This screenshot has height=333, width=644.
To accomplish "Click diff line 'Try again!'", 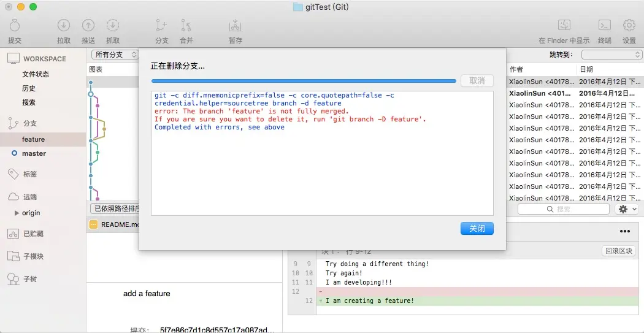I will [343, 273].
